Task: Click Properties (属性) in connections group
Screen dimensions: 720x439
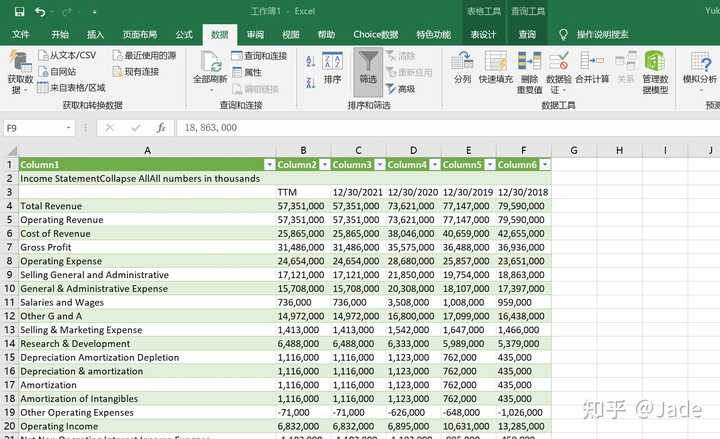Action: coord(247,72)
